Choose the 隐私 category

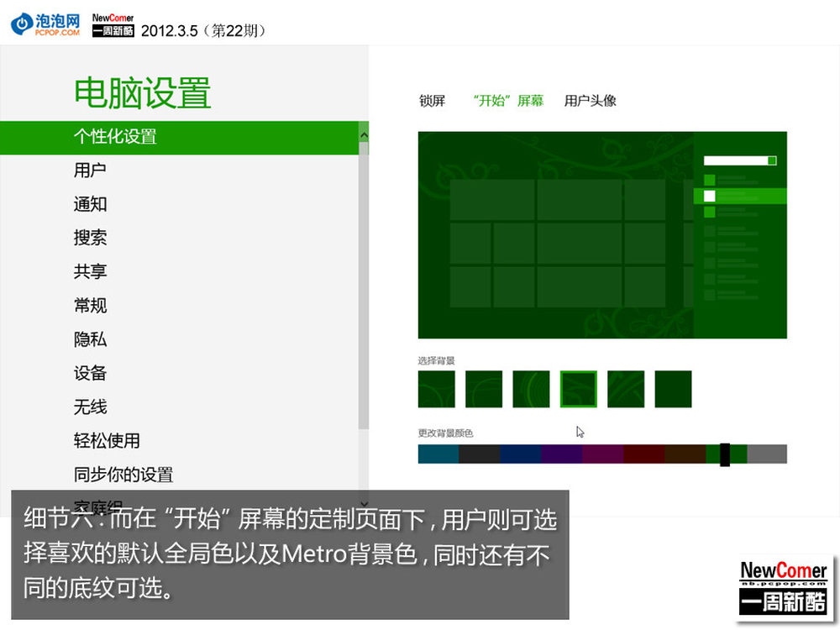(x=90, y=339)
